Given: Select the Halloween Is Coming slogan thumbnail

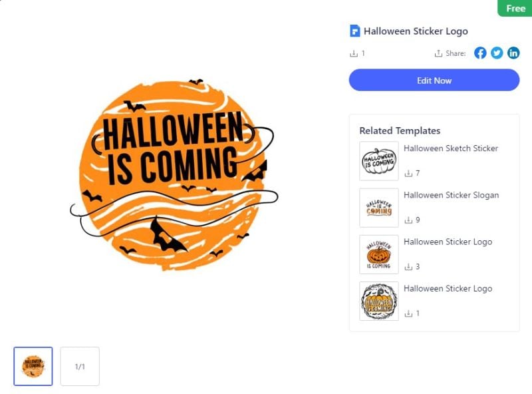Looking at the screenshot, I should (x=379, y=208).
